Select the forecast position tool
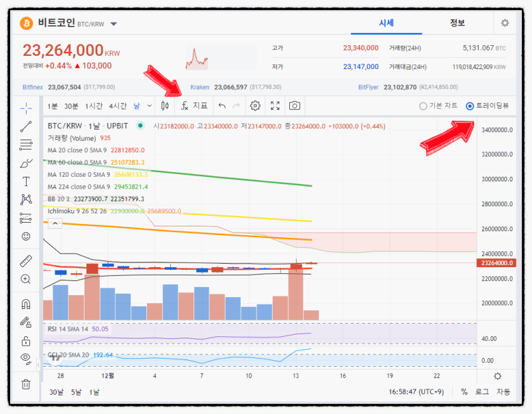The width and height of the screenshot is (532, 414). pos(26,218)
